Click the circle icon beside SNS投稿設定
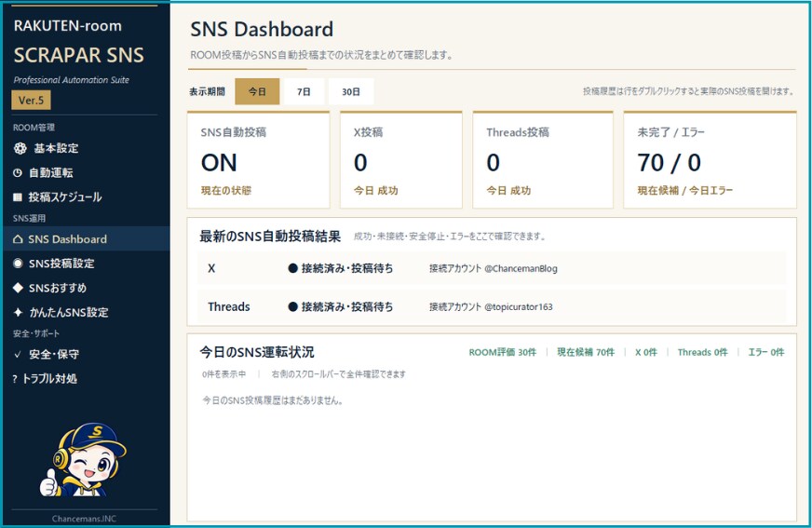This screenshot has width=812, height=528. (x=18, y=264)
